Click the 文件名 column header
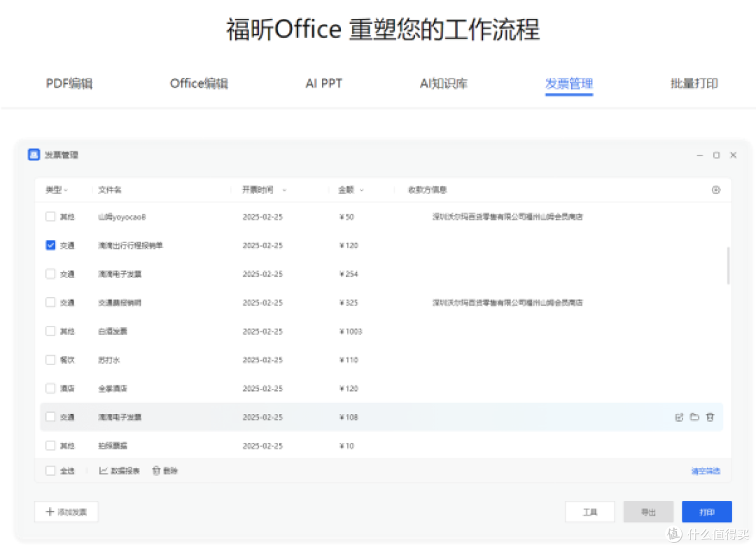Image resolution: width=756 pixels, height=550 pixels. point(110,190)
